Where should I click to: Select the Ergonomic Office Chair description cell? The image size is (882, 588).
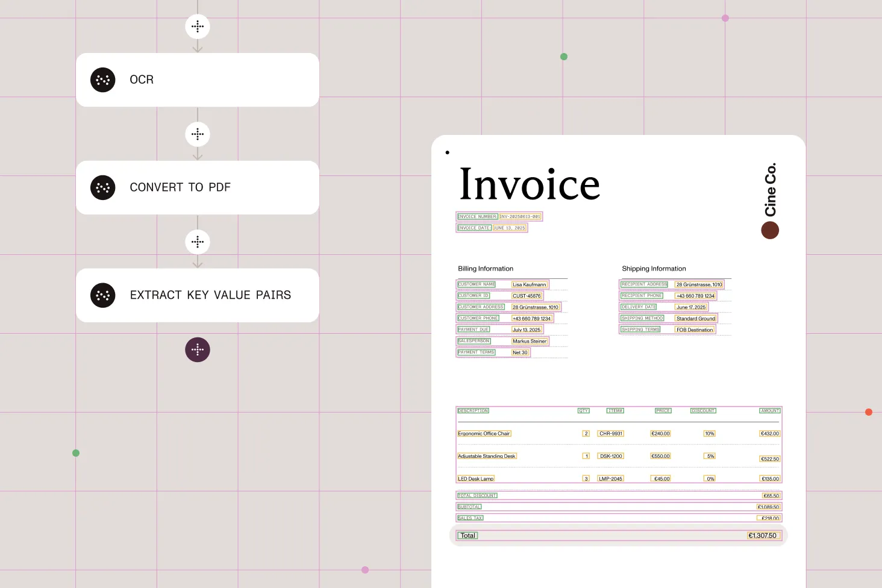tap(484, 434)
